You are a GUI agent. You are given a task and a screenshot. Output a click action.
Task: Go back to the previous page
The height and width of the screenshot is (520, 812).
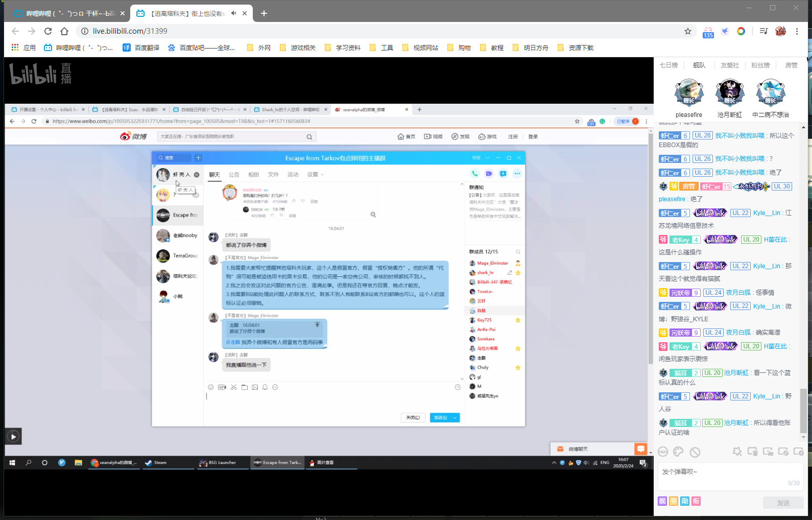15,31
